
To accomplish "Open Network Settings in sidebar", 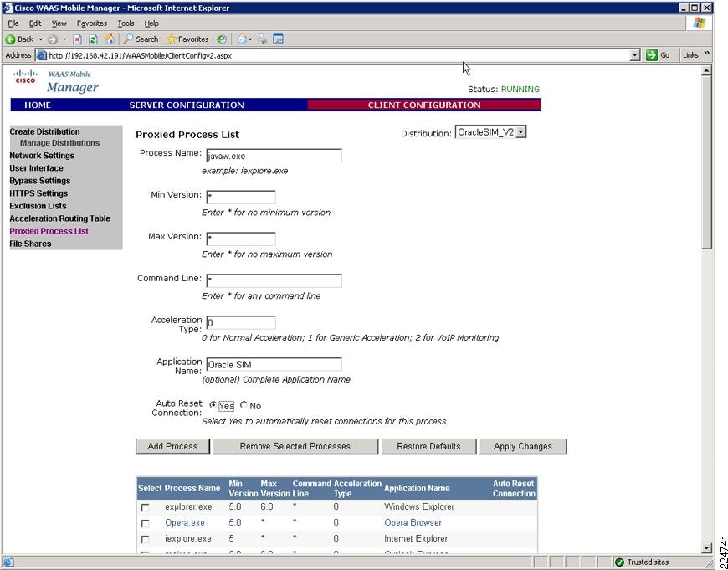I will point(42,156).
